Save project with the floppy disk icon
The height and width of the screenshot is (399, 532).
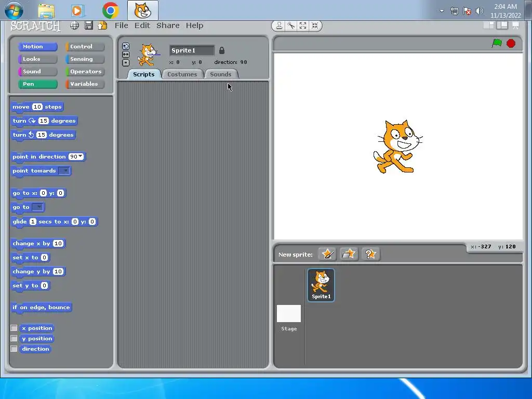pos(88,25)
